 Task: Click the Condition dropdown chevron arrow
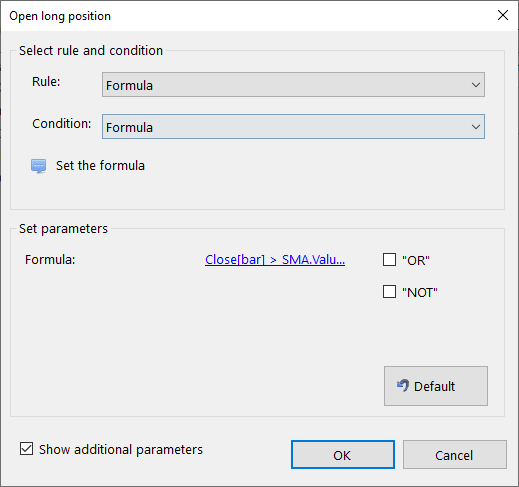tap(476, 127)
